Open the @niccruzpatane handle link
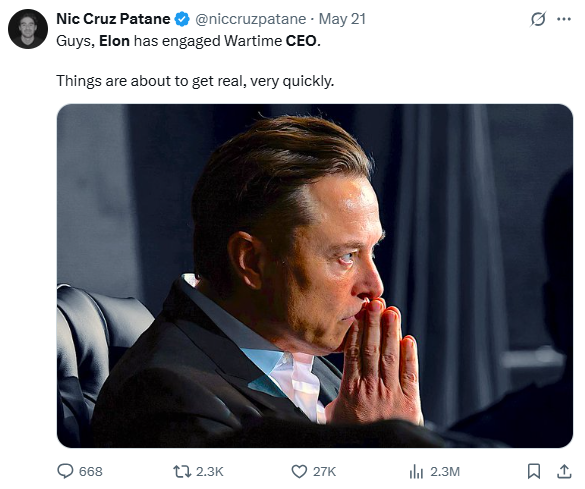Viewport: 585px width, 489px height. click(250, 19)
